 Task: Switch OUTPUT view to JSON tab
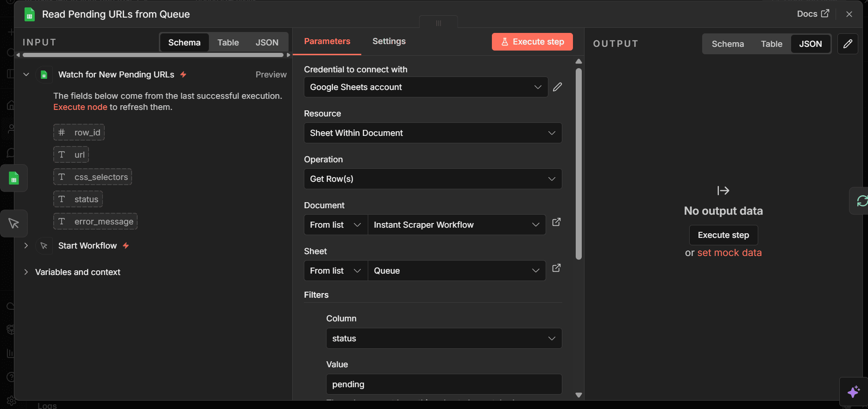pos(811,44)
